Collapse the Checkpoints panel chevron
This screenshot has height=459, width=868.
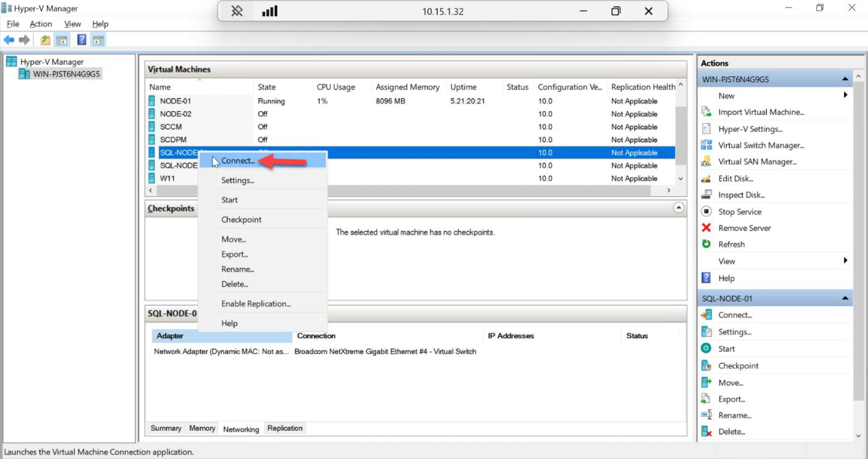[679, 207]
